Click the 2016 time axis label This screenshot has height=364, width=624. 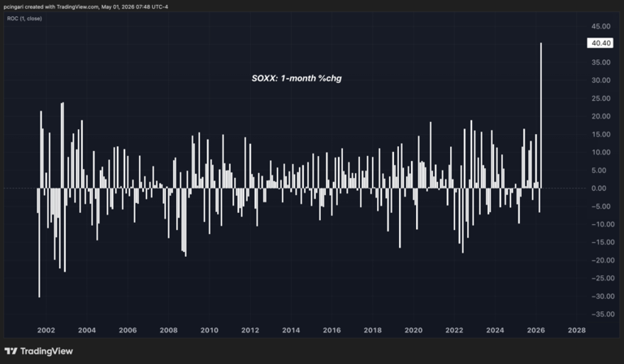(x=331, y=330)
